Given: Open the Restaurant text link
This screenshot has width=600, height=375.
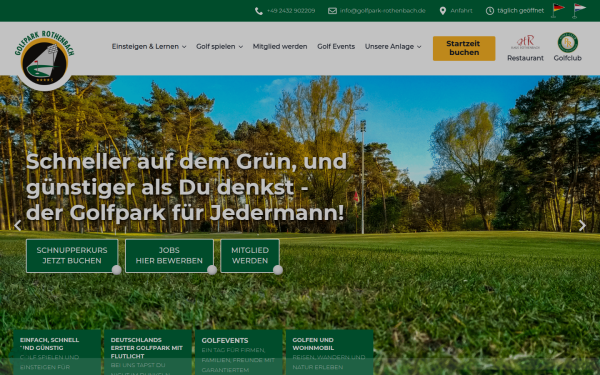Looking at the screenshot, I should pyautogui.click(x=525, y=58).
